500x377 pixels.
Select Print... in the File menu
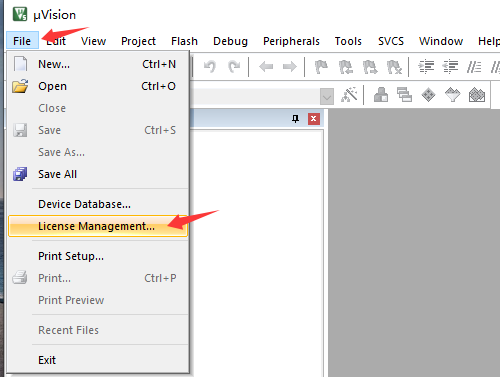click(x=98, y=278)
